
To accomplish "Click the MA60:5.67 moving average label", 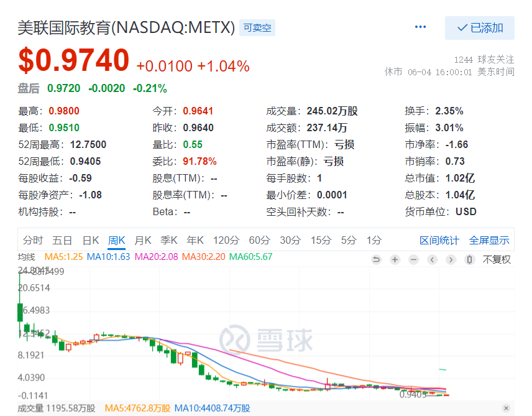I will tap(250, 257).
